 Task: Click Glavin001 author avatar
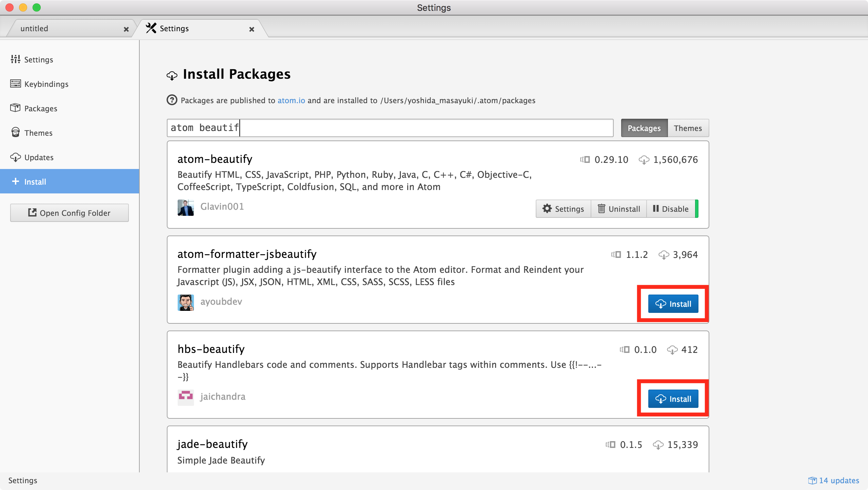pyautogui.click(x=186, y=208)
